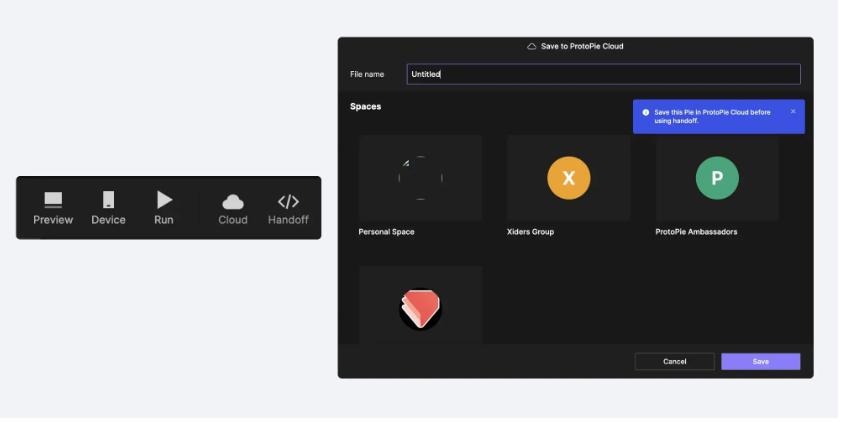Open the Cloud toolbar option
The image size is (843, 423).
pos(233,210)
